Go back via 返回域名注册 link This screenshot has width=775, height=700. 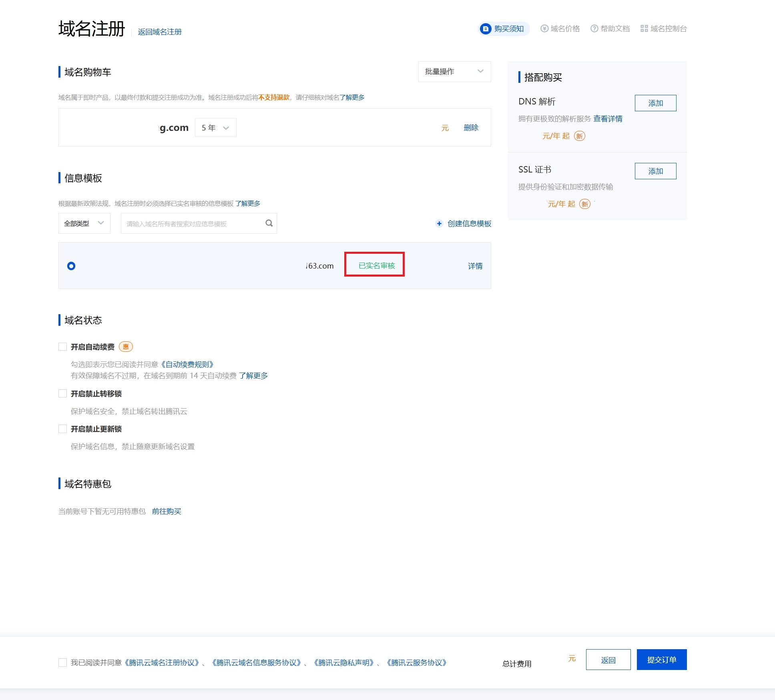click(x=160, y=32)
